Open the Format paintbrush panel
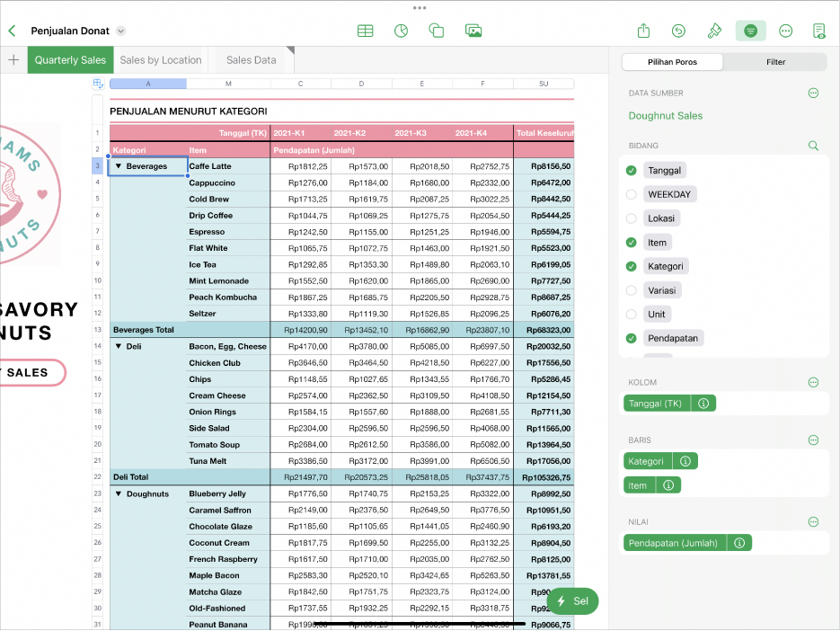Screen dimensions: 840x631 pyautogui.click(x=714, y=31)
